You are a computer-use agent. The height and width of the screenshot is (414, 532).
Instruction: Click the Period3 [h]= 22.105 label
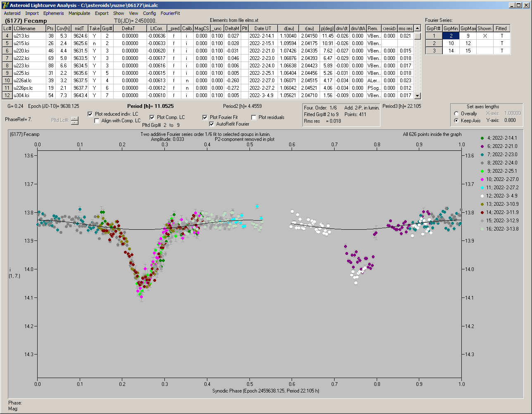(x=402, y=106)
